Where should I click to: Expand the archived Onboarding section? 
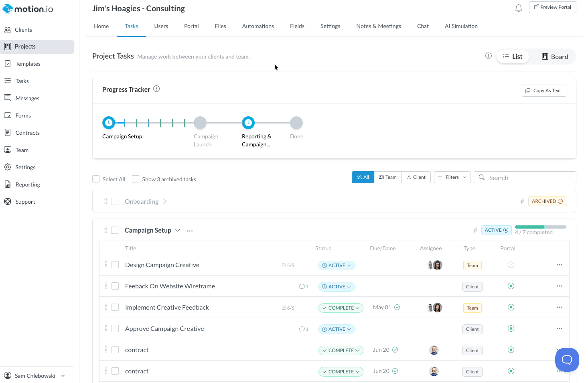(x=165, y=201)
